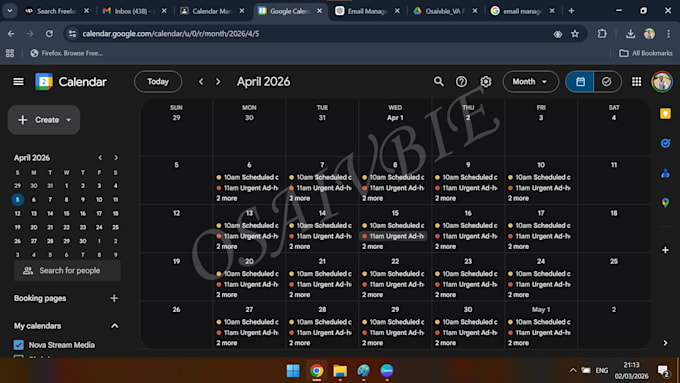680x383 pixels.
Task: Go to next month in main toolbar
Action: [x=218, y=82]
